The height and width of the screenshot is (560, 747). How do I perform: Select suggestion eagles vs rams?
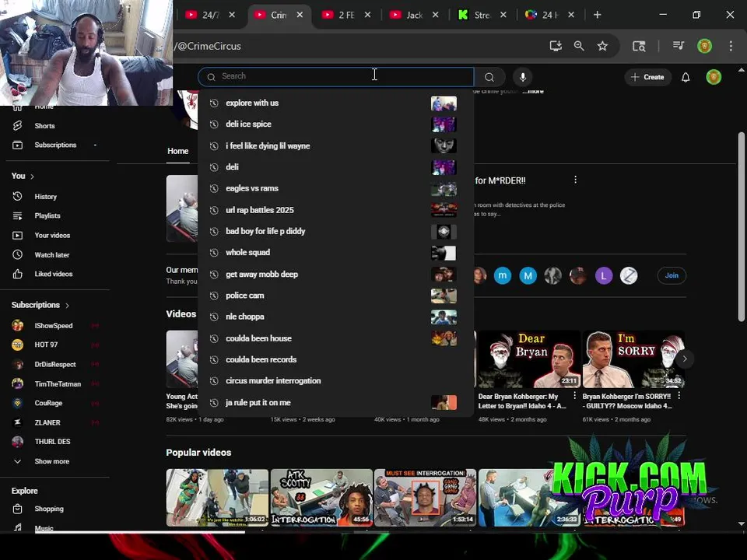coord(336,188)
